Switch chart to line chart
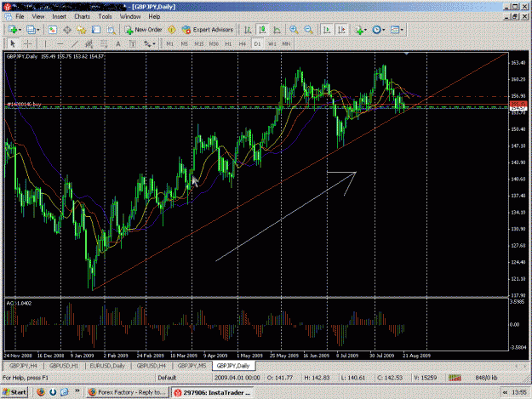532x399 pixels. [277, 30]
